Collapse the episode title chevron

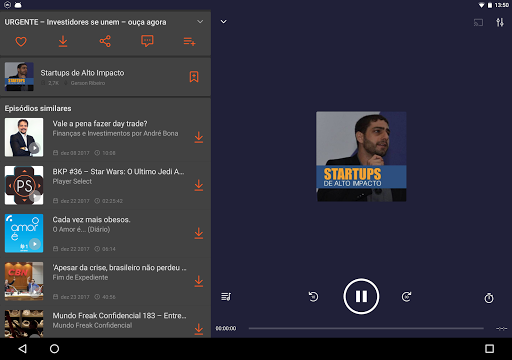200,22
